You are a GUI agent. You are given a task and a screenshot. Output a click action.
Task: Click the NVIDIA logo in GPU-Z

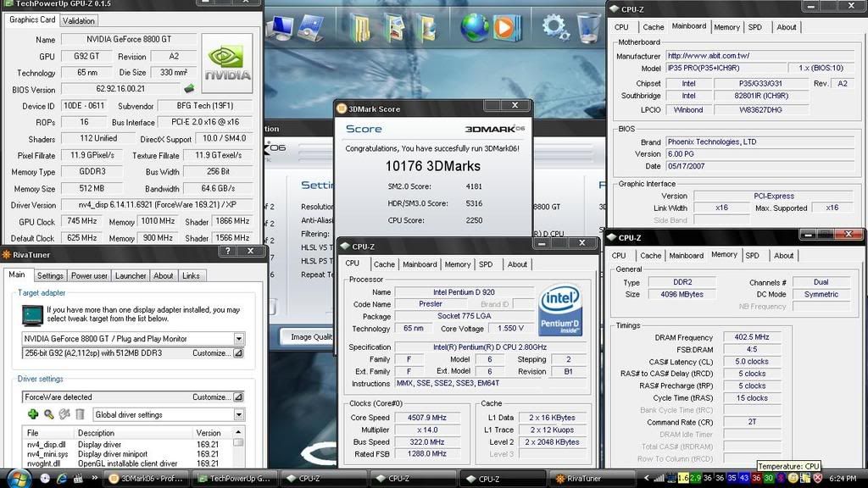pyautogui.click(x=227, y=63)
